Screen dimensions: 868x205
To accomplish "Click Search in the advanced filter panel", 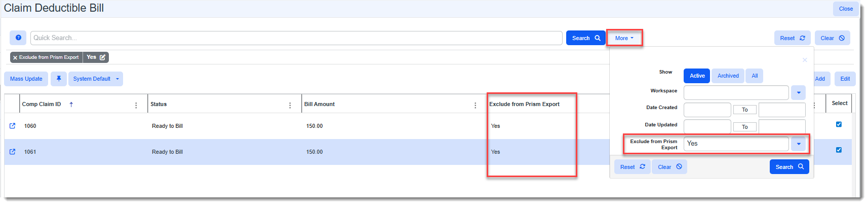I will (x=789, y=167).
